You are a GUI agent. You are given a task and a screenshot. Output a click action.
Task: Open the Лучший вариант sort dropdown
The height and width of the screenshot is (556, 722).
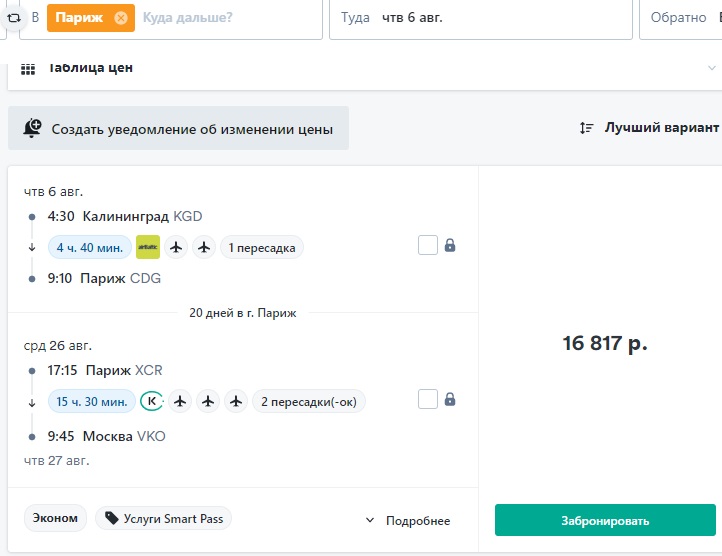click(x=661, y=127)
